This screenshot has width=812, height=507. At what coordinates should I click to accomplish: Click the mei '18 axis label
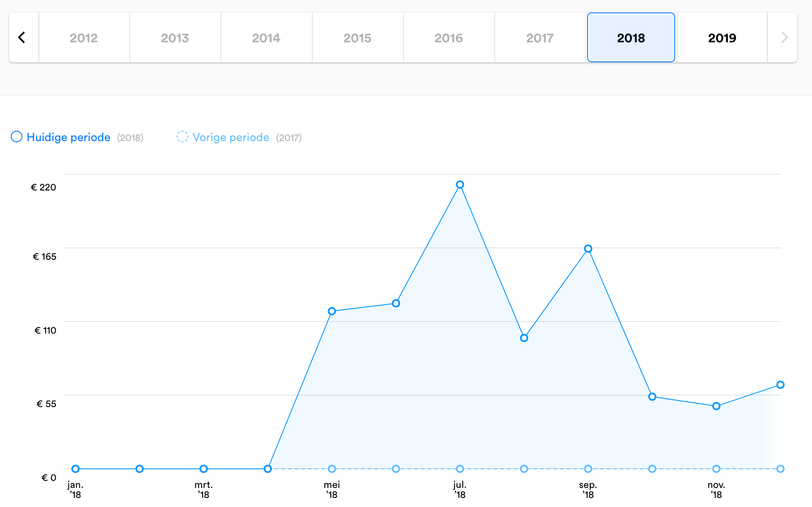tap(332, 490)
